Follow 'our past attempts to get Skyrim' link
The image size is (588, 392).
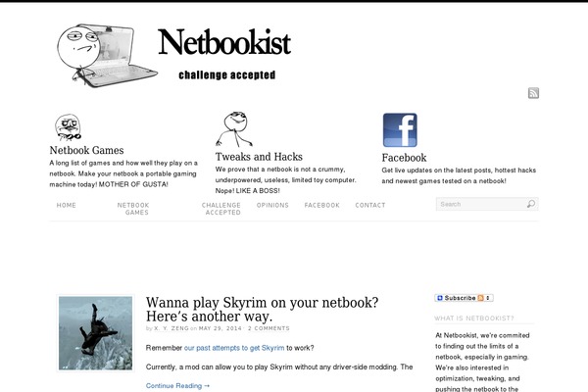pos(234,348)
